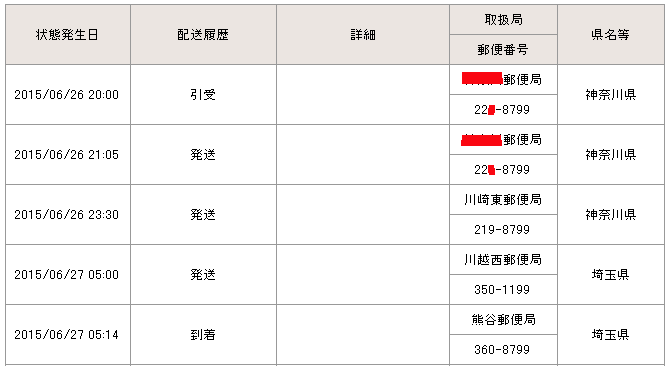Screen dimensions: 669x366
Task: Click the 川越西郵便局 office cell
Action: pyautogui.click(x=503, y=259)
